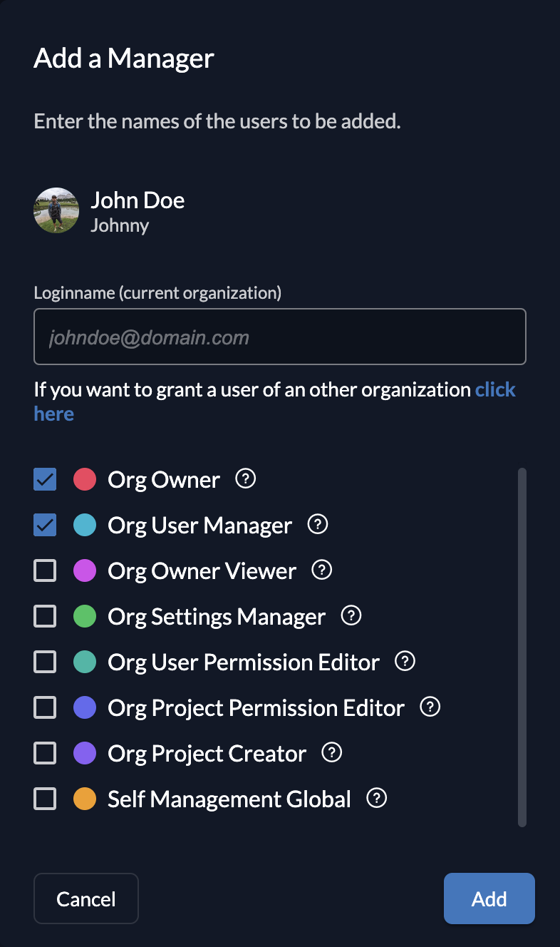This screenshot has width=560, height=947.
Task: Open help for Org Project Permission Editor
Action: coord(430,707)
